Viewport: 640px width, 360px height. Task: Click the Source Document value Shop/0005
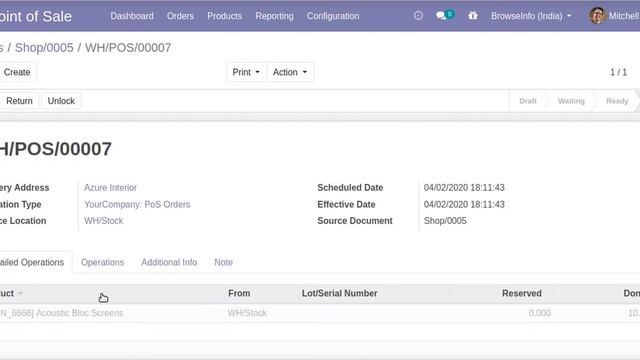(445, 221)
